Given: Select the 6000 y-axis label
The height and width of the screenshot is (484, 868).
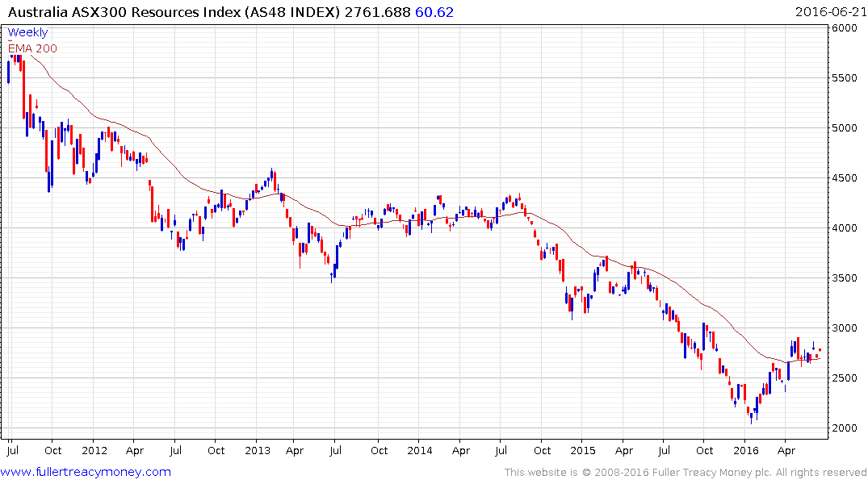Looking at the screenshot, I should 845,28.
